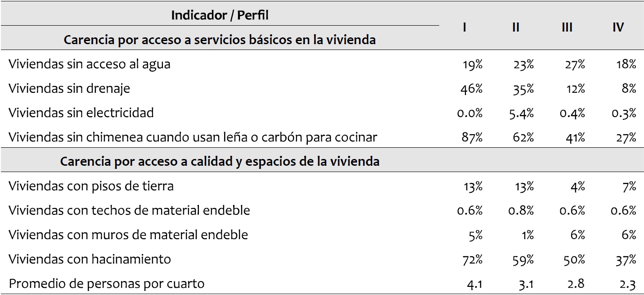Select the 'Viviendas sin drenaje' row label
This screenshot has width=644, height=295.
click(x=69, y=89)
